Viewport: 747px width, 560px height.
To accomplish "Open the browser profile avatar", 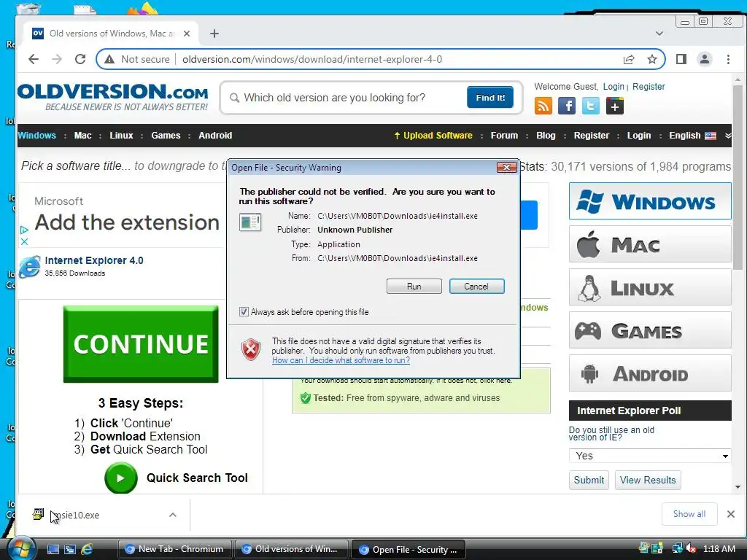I will [704, 59].
